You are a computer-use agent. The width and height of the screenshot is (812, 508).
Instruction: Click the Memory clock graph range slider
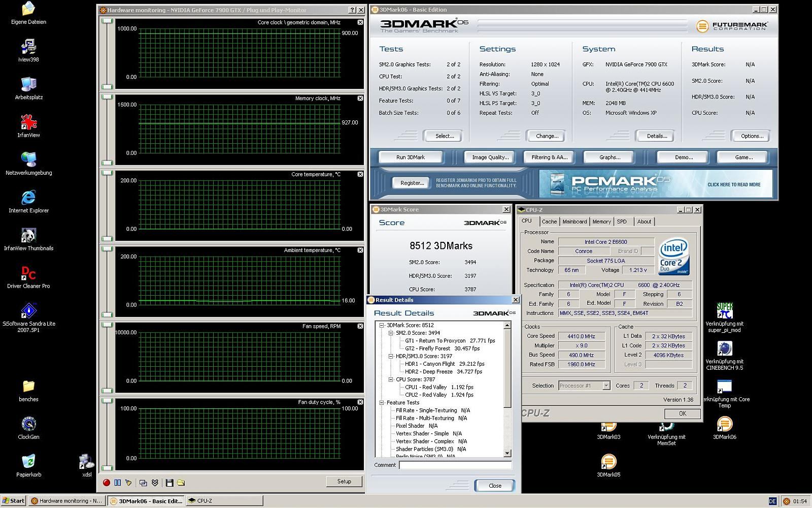pyautogui.click(x=107, y=130)
